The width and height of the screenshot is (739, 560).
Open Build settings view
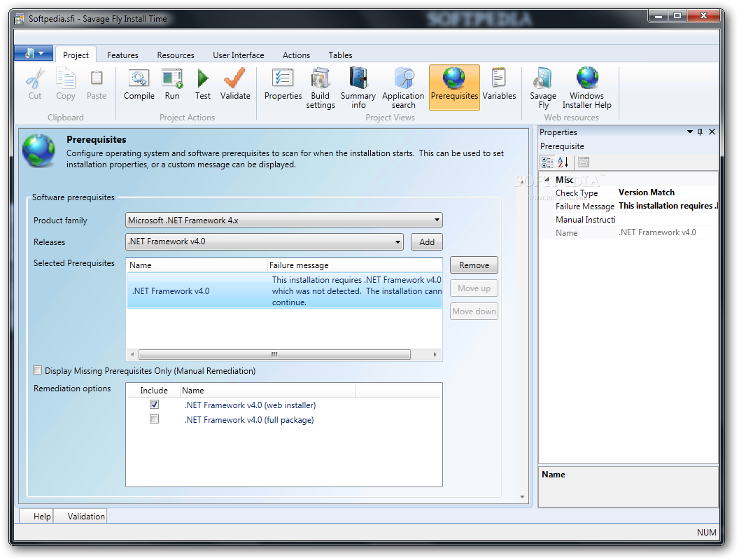[x=321, y=88]
